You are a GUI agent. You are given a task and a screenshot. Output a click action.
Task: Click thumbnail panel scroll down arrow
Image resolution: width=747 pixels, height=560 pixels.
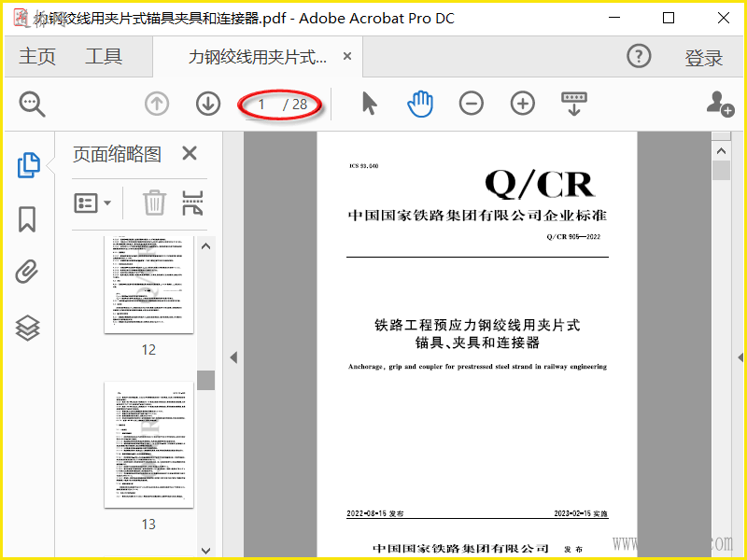point(205,551)
